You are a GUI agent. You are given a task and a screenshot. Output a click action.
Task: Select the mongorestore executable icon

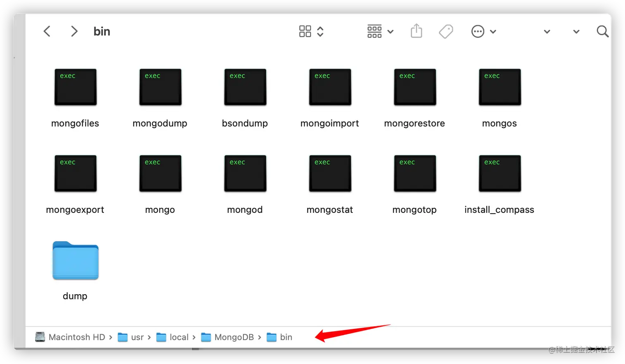415,87
